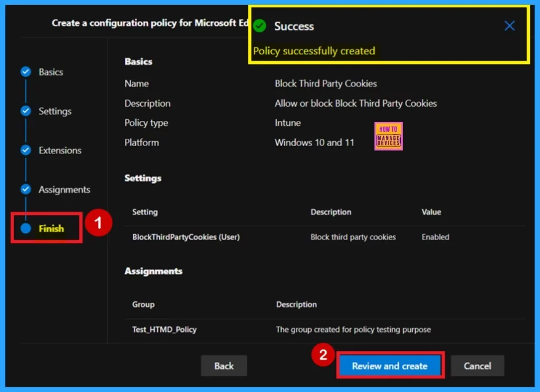
Task: Select the description Allow or block text
Action: point(356,103)
